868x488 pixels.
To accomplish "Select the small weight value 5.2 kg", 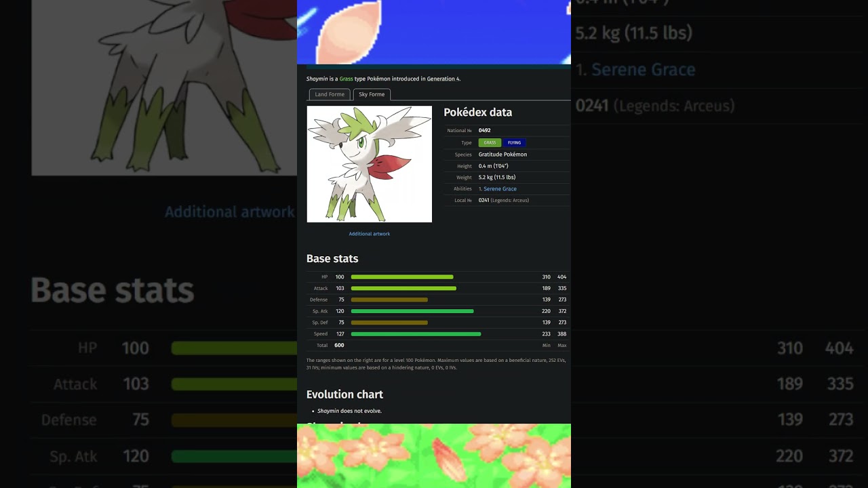I will 497,178.
